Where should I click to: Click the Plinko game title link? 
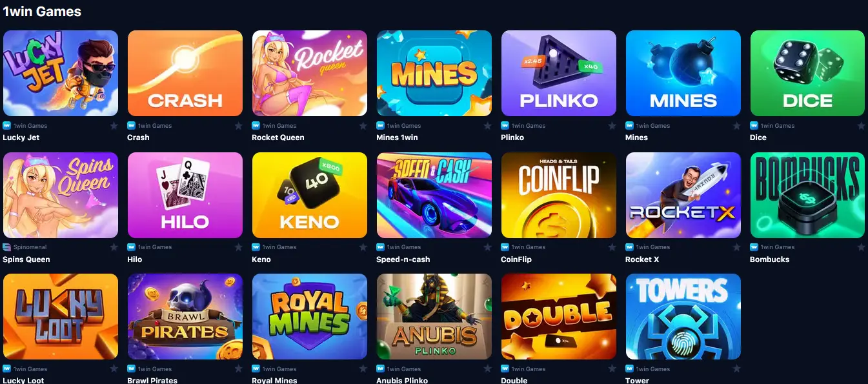click(x=512, y=137)
